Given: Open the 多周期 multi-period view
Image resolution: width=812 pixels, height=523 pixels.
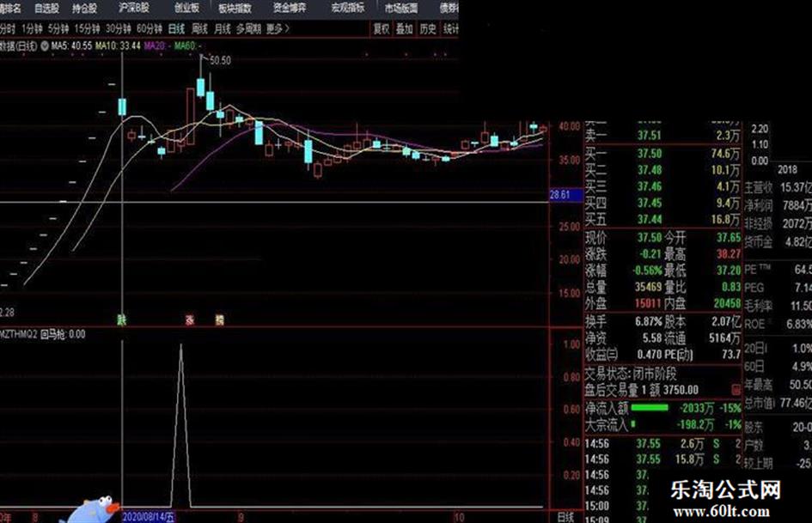Looking at the screenshot, I should [x=248, y=29].
